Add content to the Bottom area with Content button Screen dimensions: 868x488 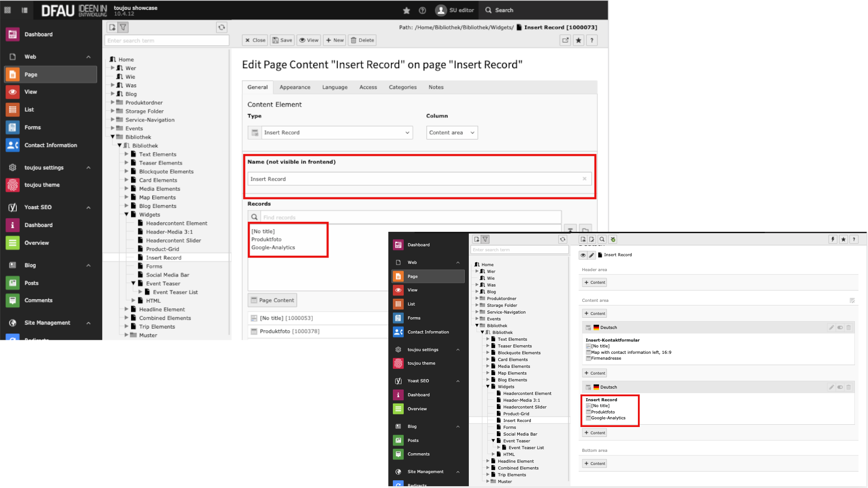tap(594, 463)
